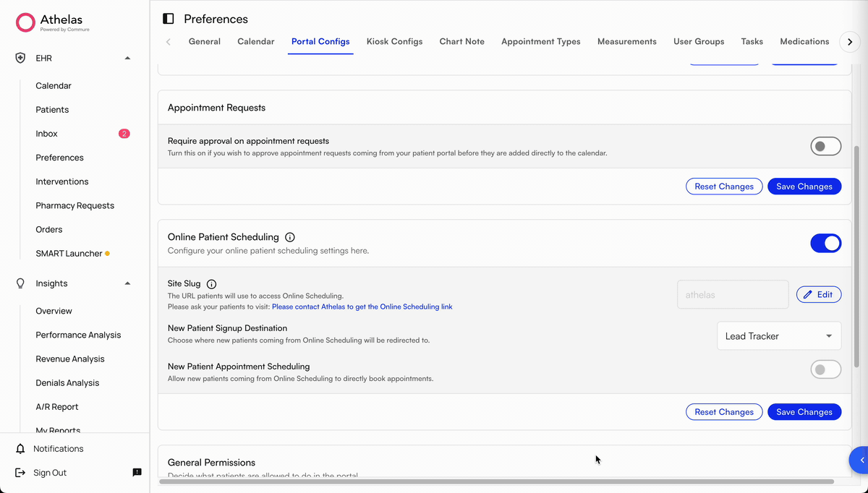Click Notifications in the sidebar

pyautogui.click(x=58, y=449)
